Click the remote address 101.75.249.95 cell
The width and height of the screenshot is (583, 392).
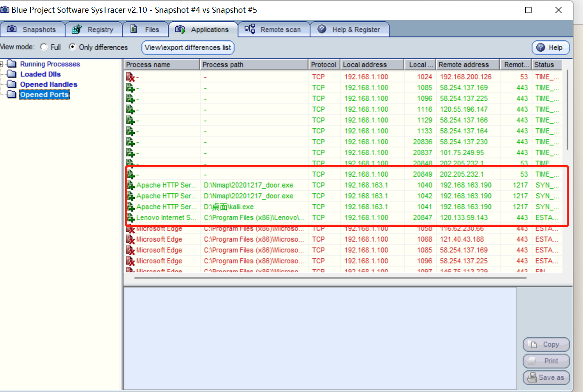click(x=462, y=153)
